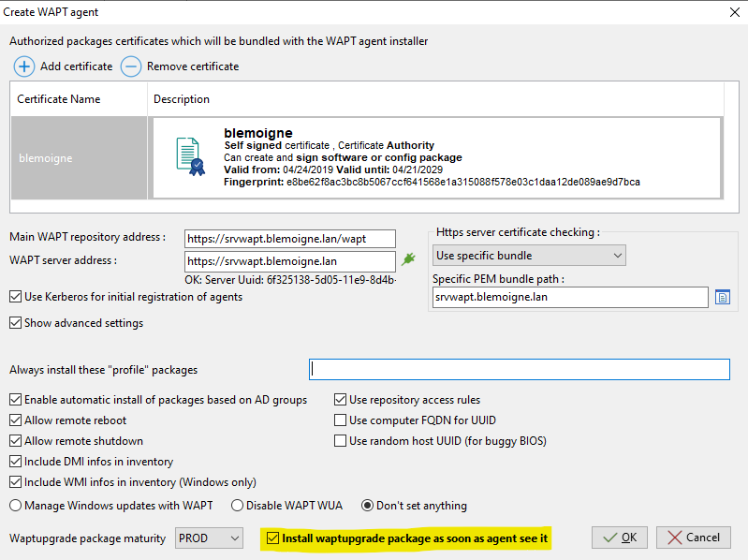Click the 'Can create and sign software' line

point(343,157)
